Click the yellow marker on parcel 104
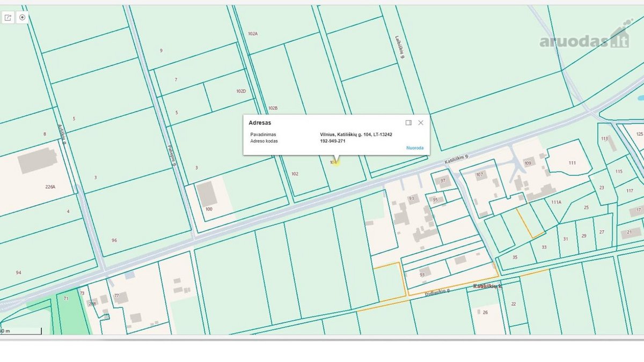The image size is (644, 362). [x=335, y=161]
